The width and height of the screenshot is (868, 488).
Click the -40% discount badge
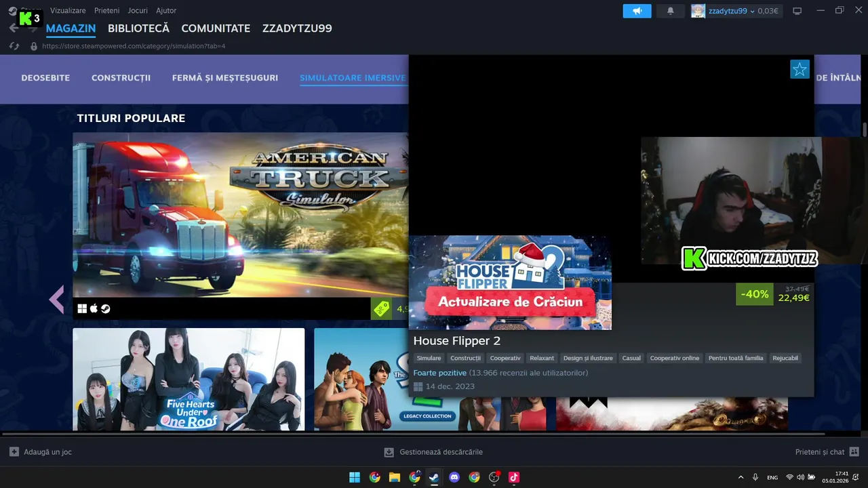click(x=755, y=294)
